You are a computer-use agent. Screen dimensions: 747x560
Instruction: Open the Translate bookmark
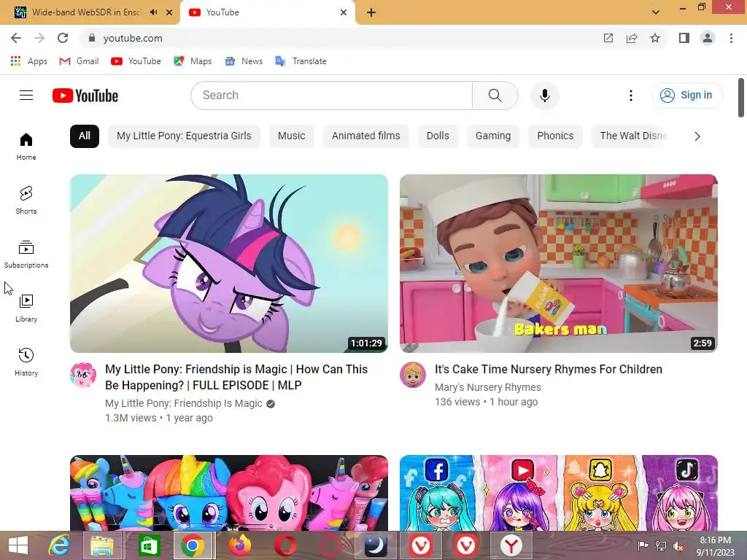coord(301,61)
